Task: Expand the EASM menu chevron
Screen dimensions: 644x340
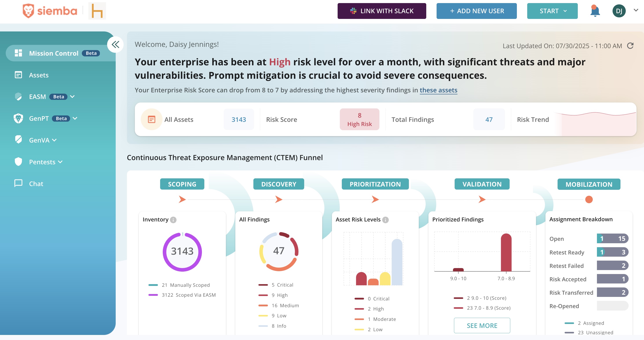Action: click(73, 97)
